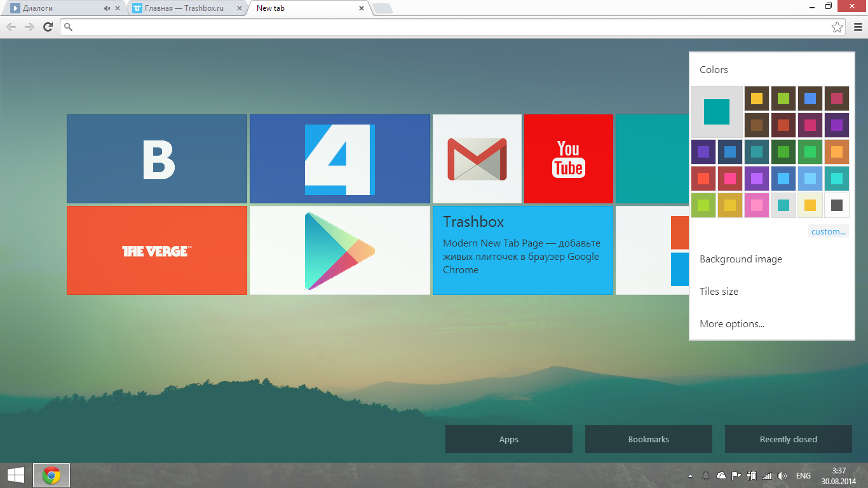868x488 pixels.
Task: Open More options... in settings panel
Action: (x=732, y=324)
